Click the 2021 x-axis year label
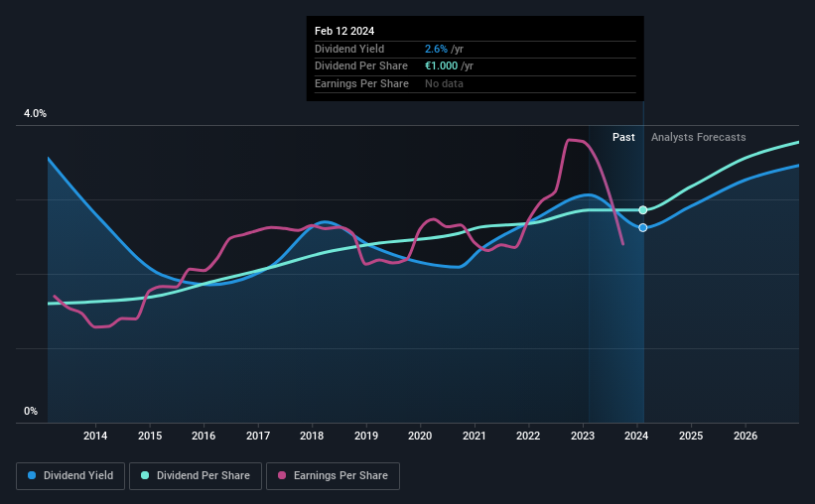Image resolution: width=815 pixels, height=504 pixels. 475,436
